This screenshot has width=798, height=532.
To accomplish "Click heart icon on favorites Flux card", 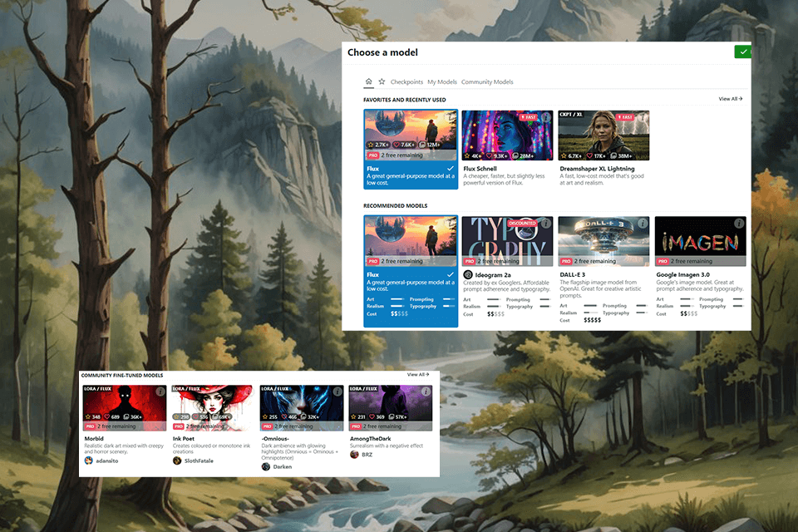I will point(397,145).
